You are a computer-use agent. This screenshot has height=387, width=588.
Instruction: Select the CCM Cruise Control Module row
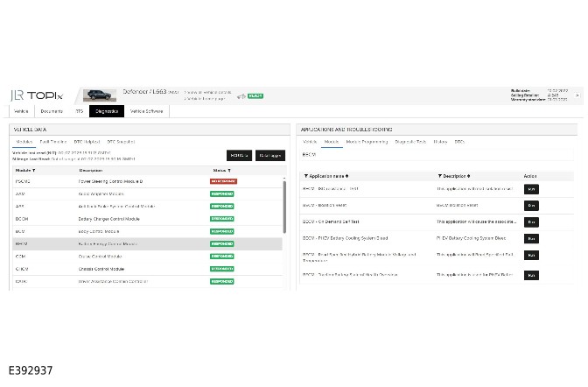click(147, 257)
